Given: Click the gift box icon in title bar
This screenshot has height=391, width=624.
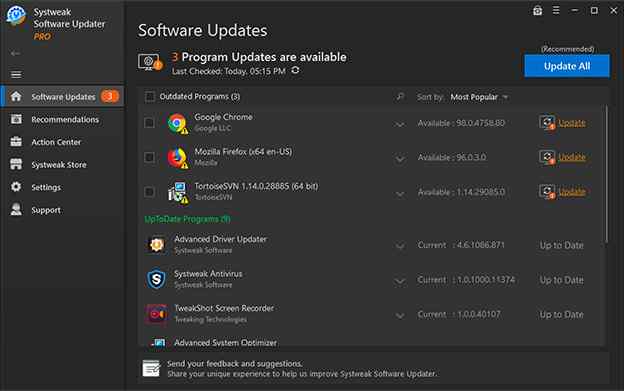Looking at the screenshot, I should [538, 11].
